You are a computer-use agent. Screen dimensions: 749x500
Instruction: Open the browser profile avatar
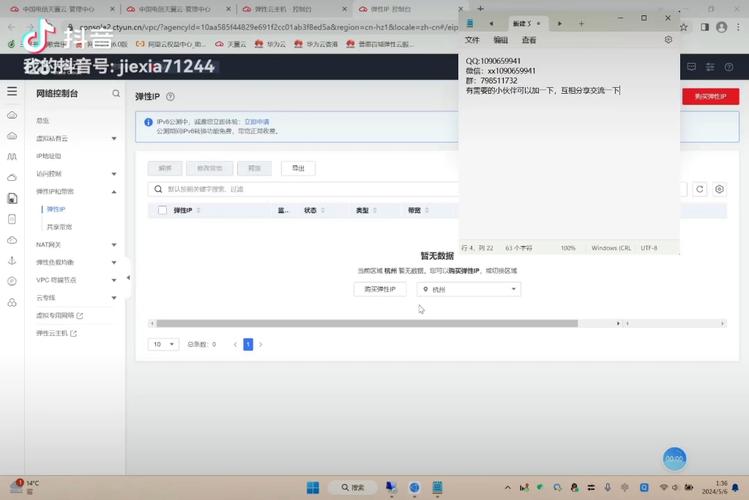(722, 27)
